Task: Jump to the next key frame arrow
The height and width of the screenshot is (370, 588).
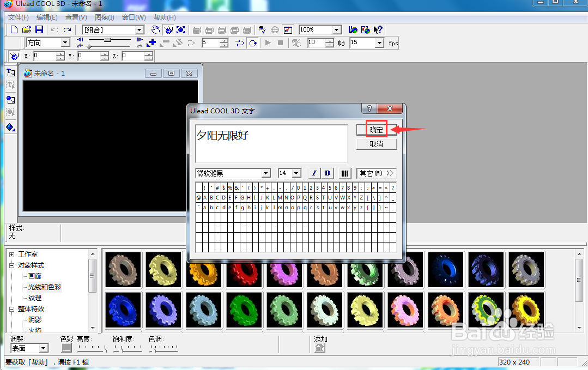Action: pos(140,40)
